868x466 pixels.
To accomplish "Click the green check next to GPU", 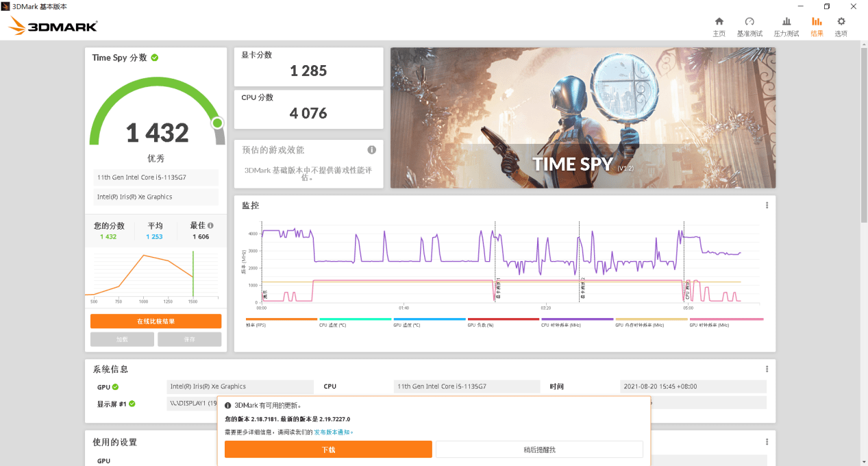I will (x=115, y=387).
